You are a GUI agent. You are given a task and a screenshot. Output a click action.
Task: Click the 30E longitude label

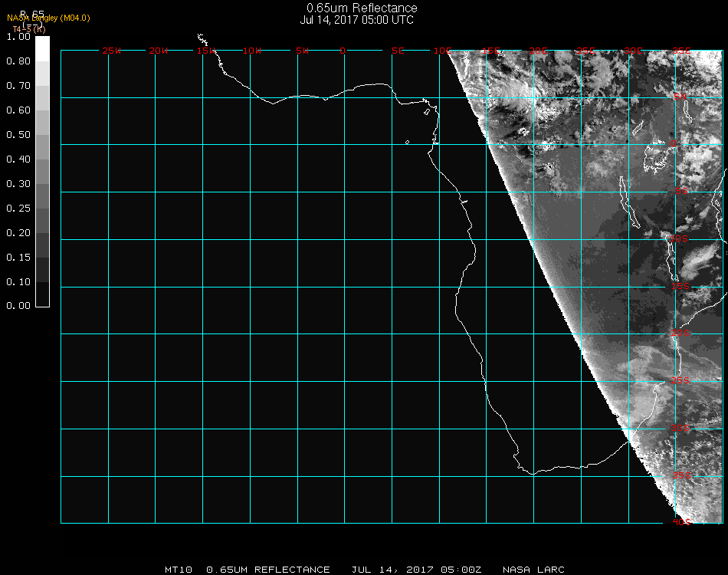633,51
